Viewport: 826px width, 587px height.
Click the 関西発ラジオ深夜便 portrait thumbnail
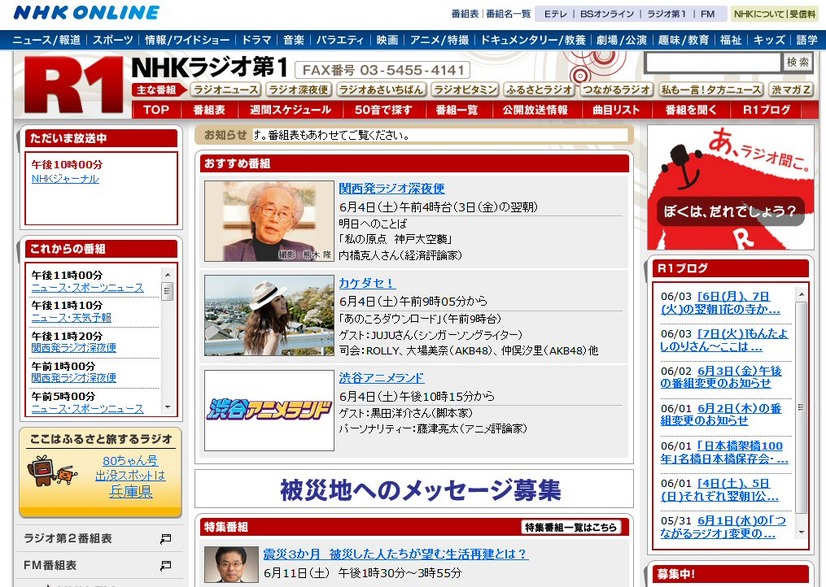click(x=269, y=221)
